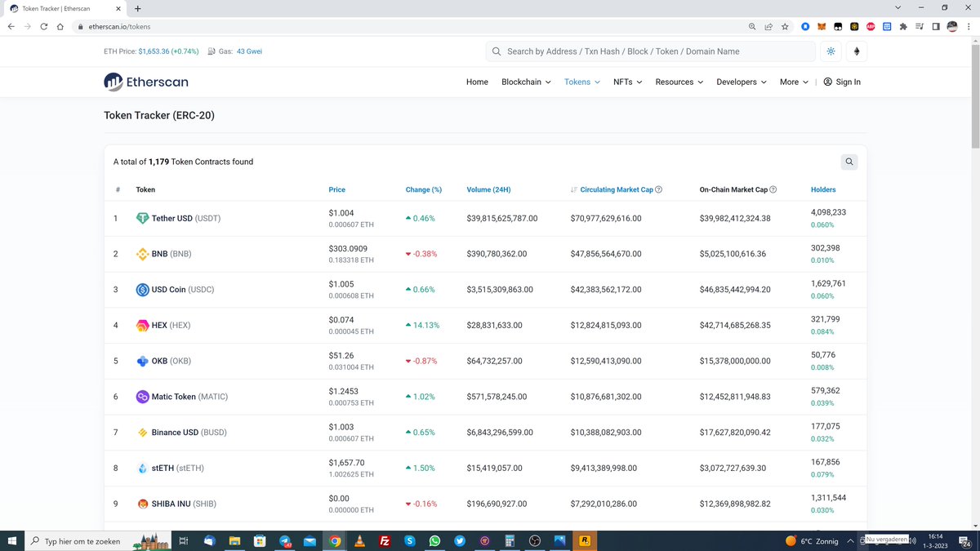The image size is (980, 551).
Task: Reload the page
Action: pyautogui.click(x=44, y=26)
